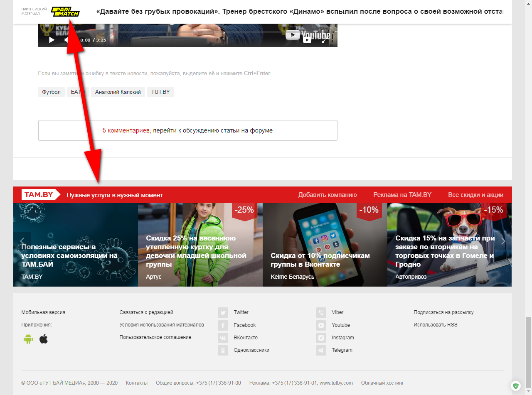Open the Футбол tag
This screenshot has height=395, width=532.
coord(52,92)
